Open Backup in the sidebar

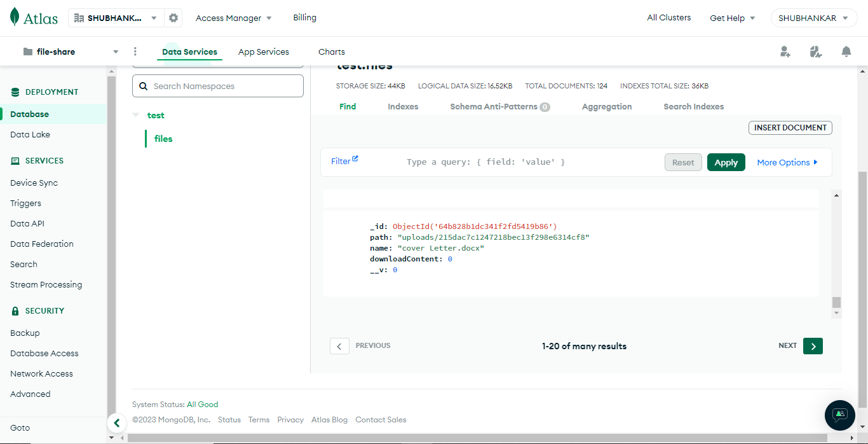click(x=25, y=333)
